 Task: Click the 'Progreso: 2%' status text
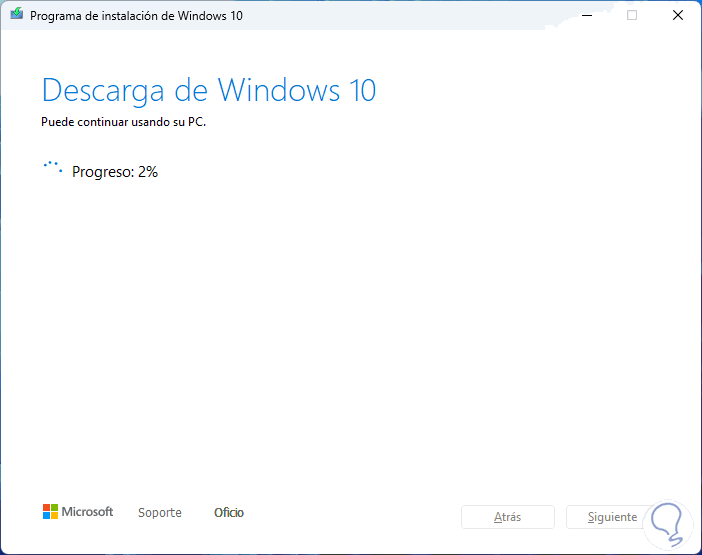[x=115, y=172]
